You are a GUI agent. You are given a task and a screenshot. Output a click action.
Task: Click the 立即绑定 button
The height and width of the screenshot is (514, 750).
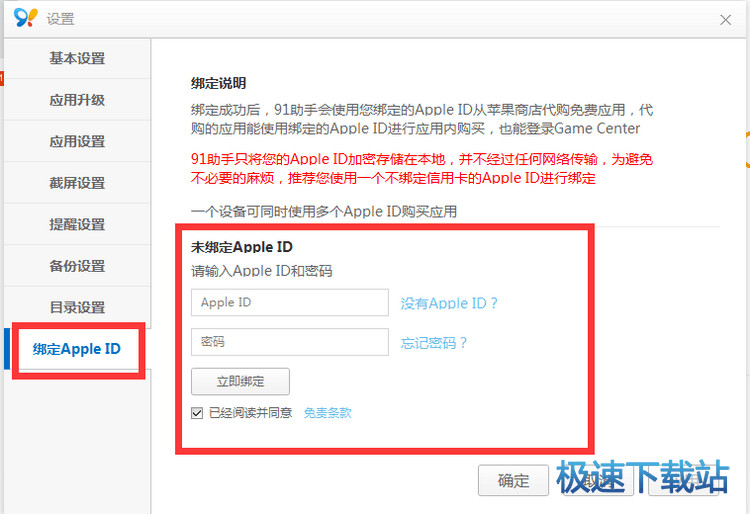pyautogui.click(x=240, y=382)
